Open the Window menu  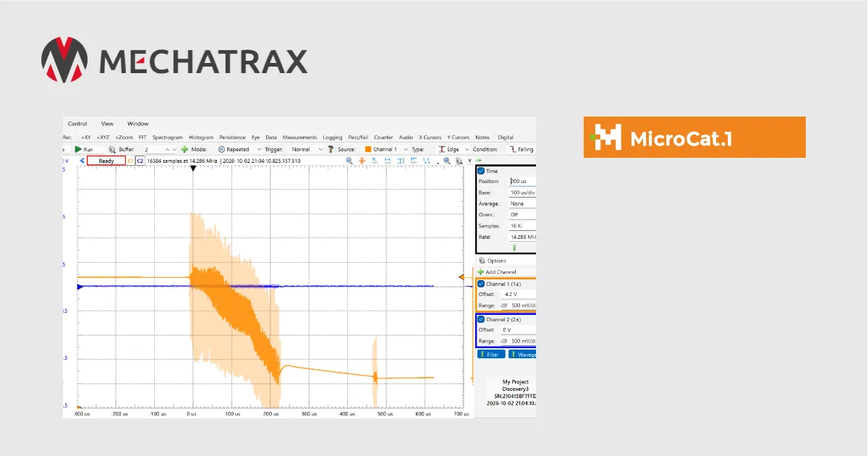pyautogui.click(x=138, y=124)
